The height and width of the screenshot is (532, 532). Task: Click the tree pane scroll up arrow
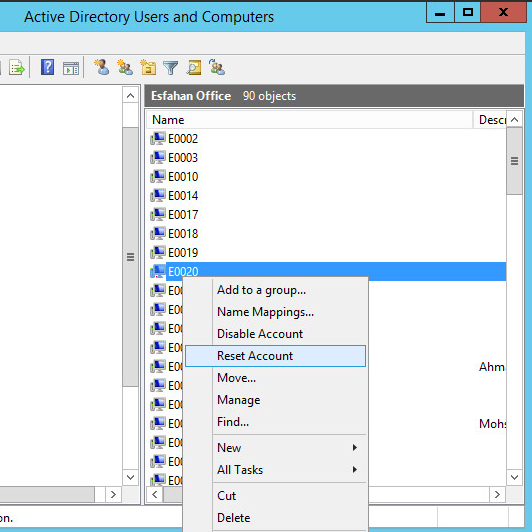130,96
